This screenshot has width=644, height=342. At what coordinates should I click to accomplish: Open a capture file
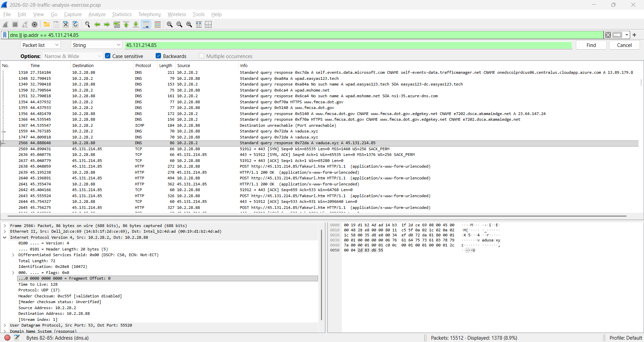point(47,24)
